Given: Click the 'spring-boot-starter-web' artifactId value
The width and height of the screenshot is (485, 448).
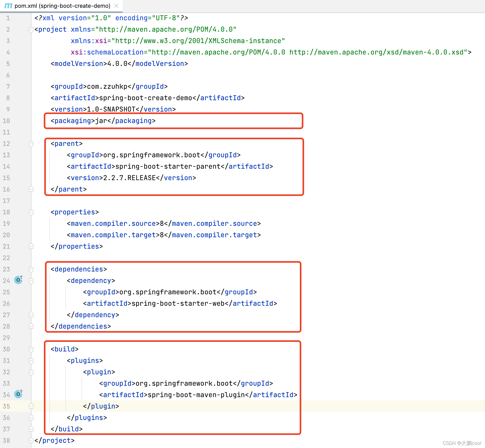Looking at the screenshot, I should (x=178, y=304).
